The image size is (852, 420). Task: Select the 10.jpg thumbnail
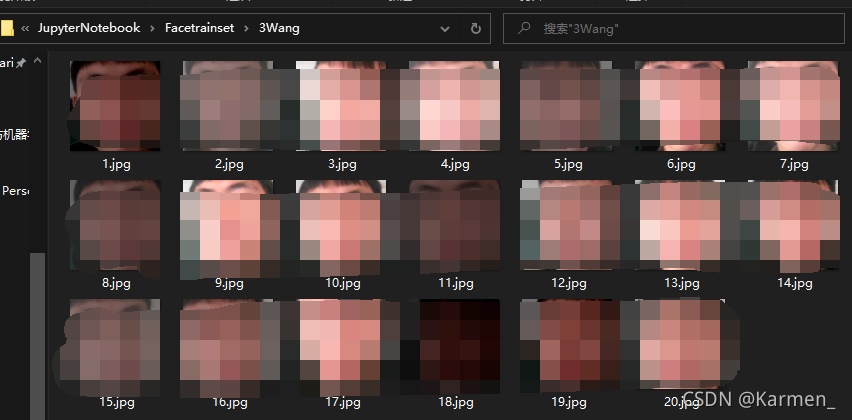coord(341,225)
